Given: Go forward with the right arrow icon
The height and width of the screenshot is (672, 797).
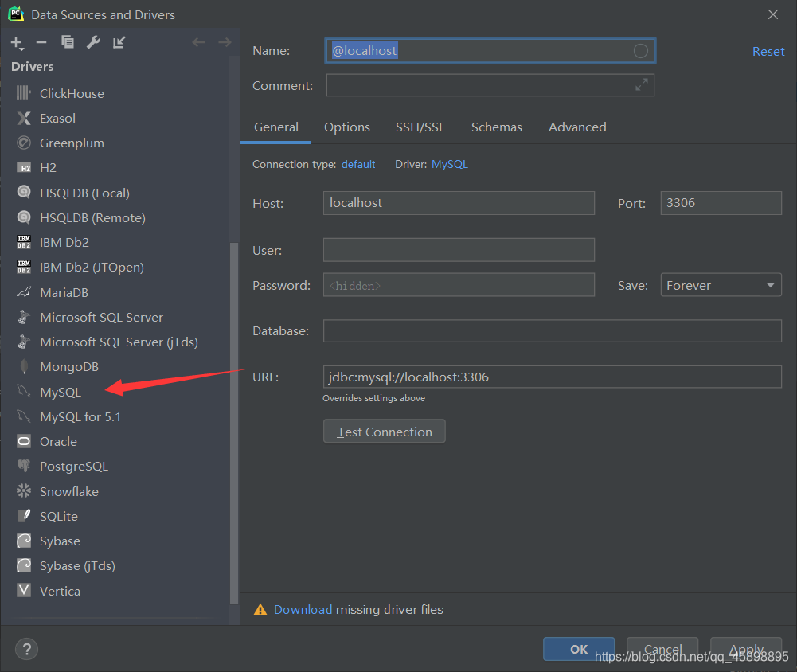Looking at the screenshot, I should pyautogui.click(x=225, y=42).
